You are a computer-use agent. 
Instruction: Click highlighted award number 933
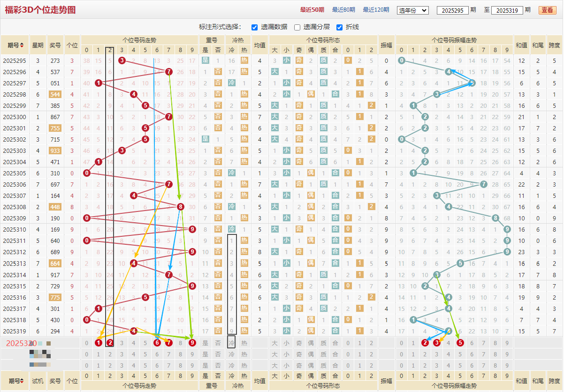point(55,151)
